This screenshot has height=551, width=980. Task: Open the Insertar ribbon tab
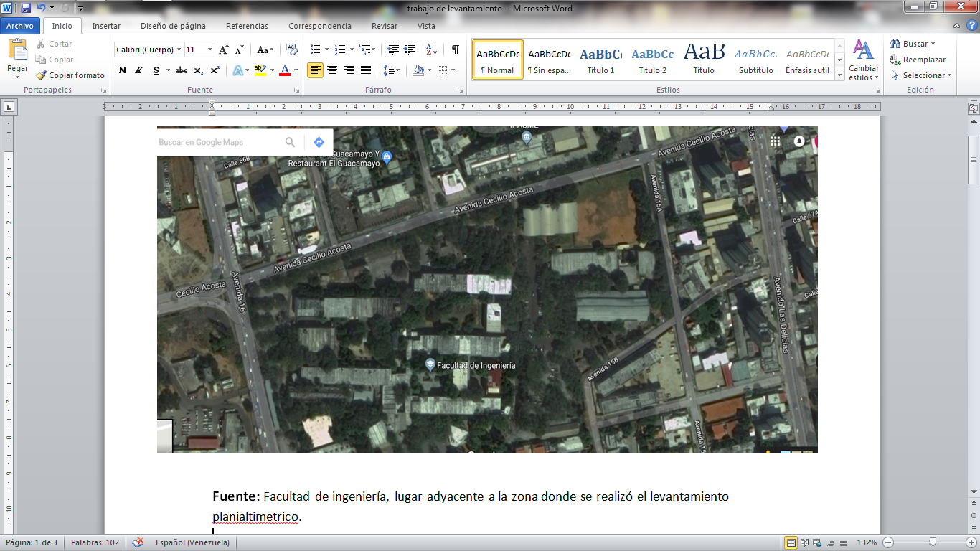point(106,26)
